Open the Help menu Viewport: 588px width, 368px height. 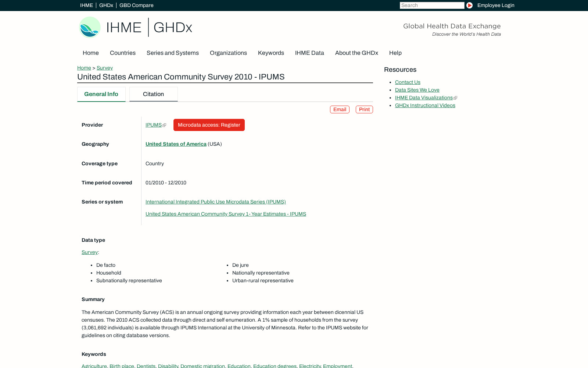point(395,53)
